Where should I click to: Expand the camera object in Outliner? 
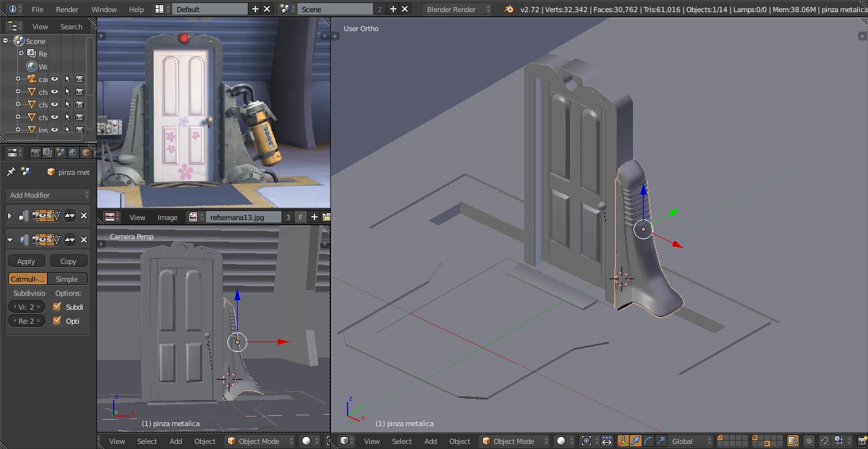pyautogui.click(x=18, y=79)
